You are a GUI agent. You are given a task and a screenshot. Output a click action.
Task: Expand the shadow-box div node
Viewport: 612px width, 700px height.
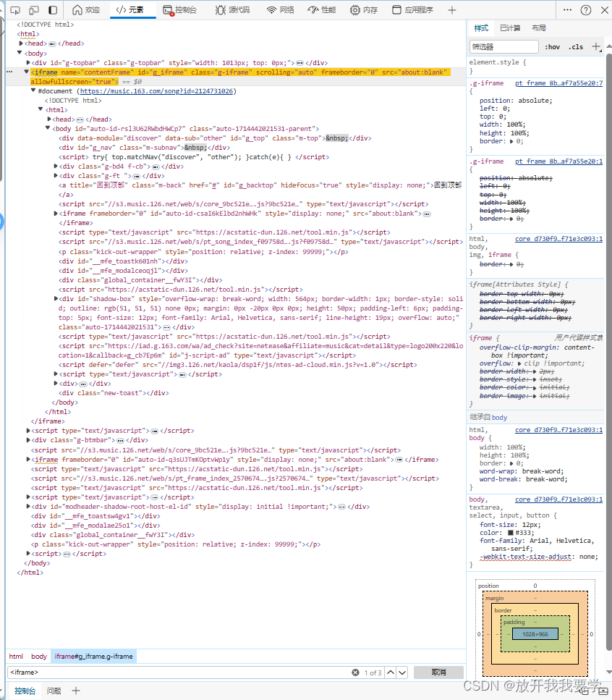(x=56, y=299)
